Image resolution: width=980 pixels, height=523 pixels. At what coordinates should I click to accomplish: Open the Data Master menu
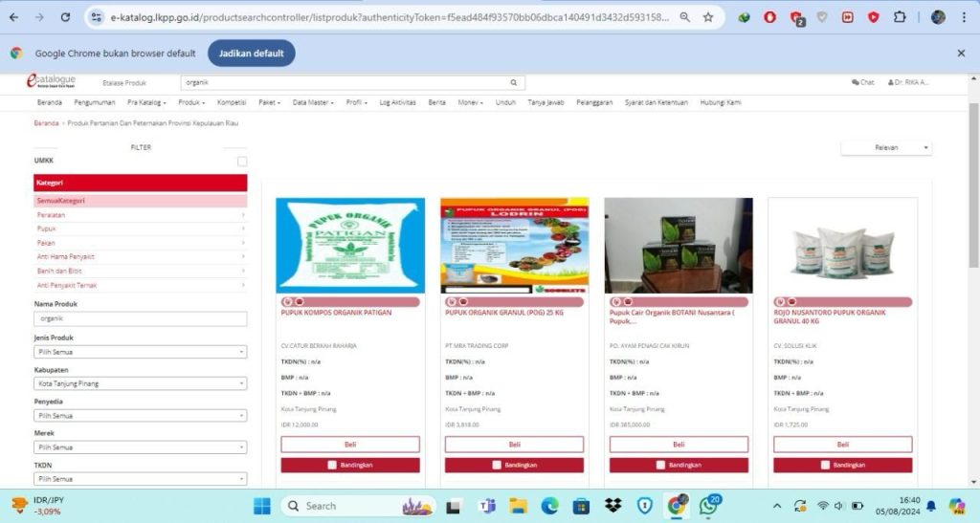pos(313,102)
